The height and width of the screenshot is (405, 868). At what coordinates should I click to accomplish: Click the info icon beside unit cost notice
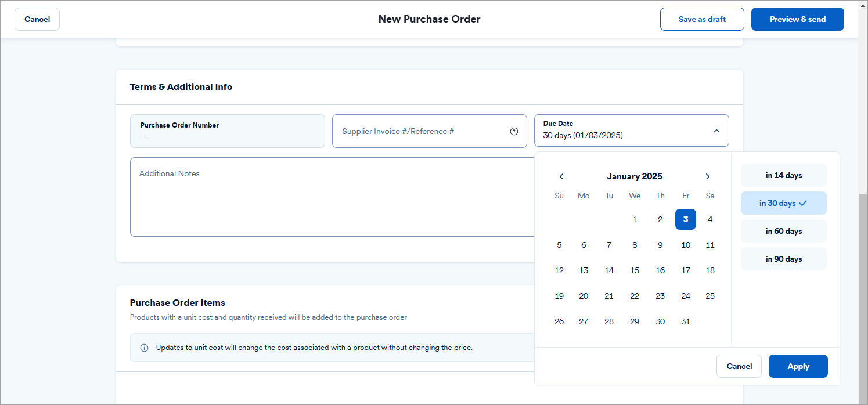pos(143,347)
